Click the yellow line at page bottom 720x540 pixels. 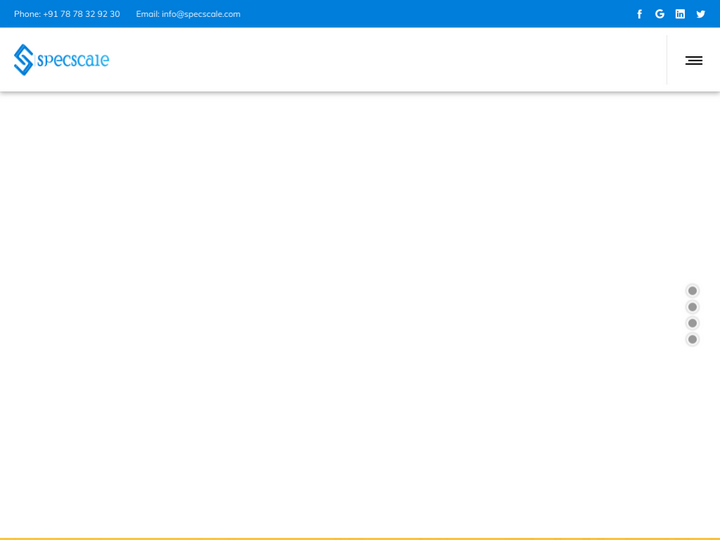(x=360, y=538)
